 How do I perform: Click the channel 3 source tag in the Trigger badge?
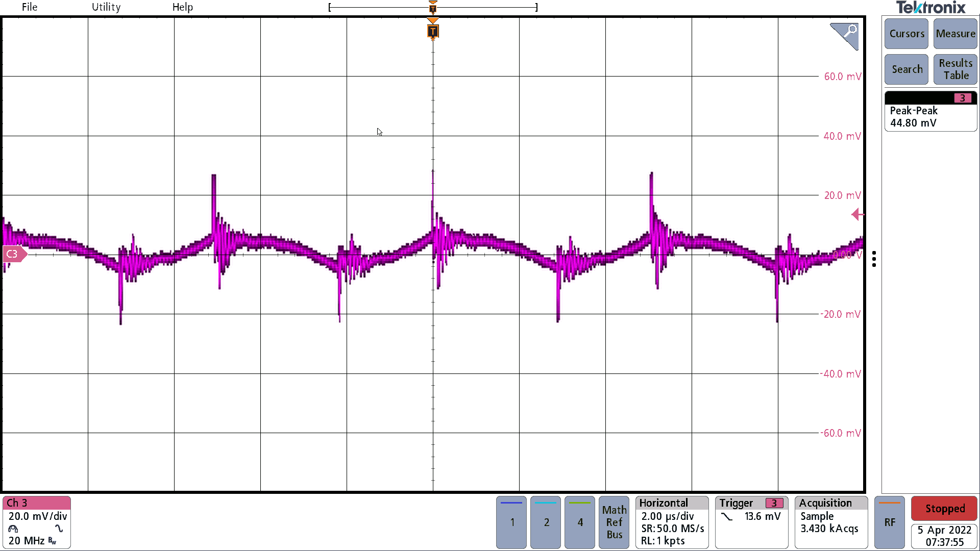tap(774, 503)
